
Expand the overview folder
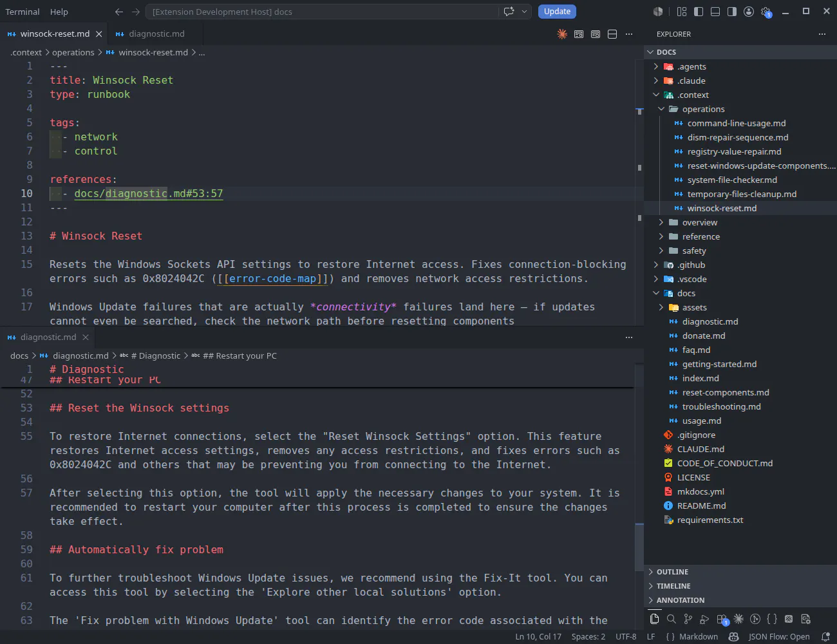[661, 222]
